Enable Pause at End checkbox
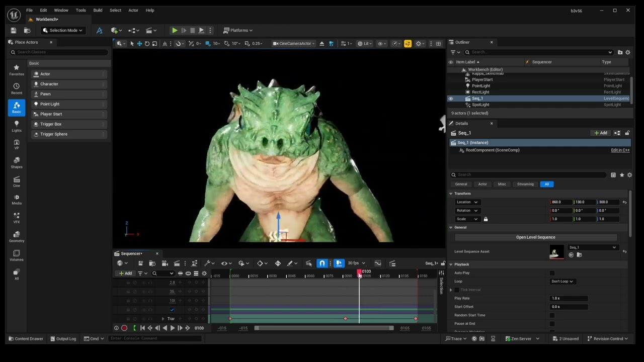The image size is (644, 362). [x=552, y=324]
